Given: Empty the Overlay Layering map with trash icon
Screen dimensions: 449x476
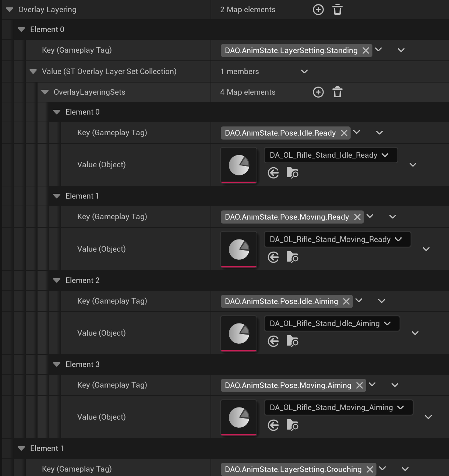Looking at the screenshot, I should click(337, 10).
